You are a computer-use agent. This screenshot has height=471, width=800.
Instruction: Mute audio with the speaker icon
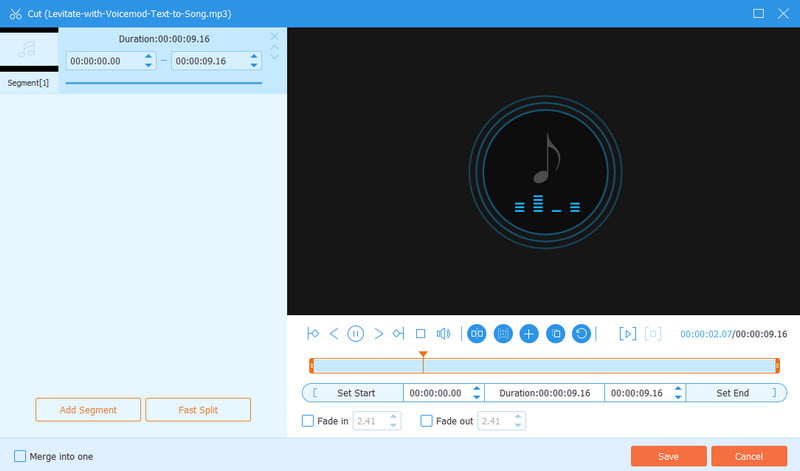point(443,333)
